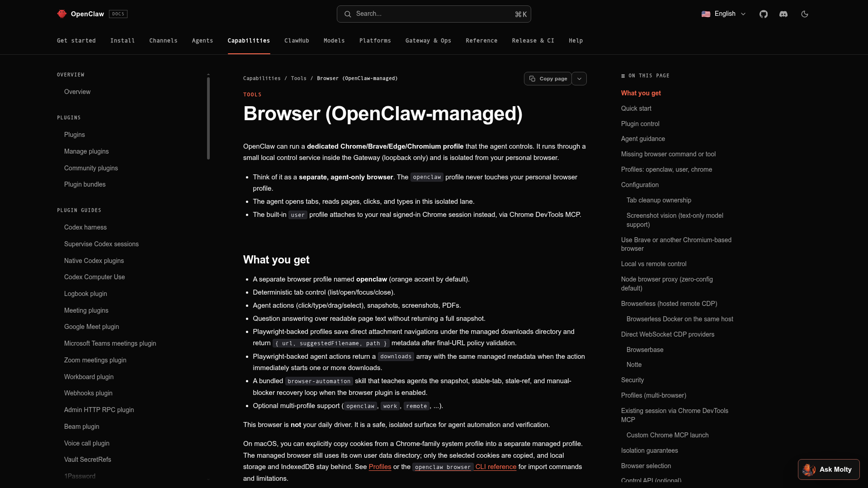Open Voice call plugin page

tap(87, 443)
